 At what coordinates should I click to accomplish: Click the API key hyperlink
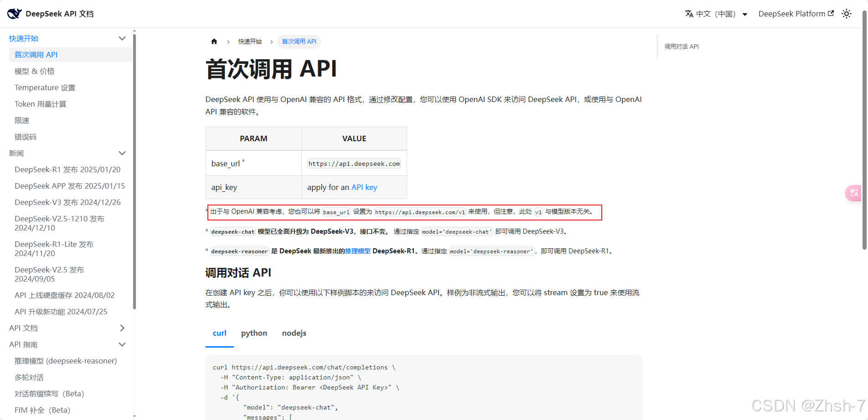tap(364, 187)
